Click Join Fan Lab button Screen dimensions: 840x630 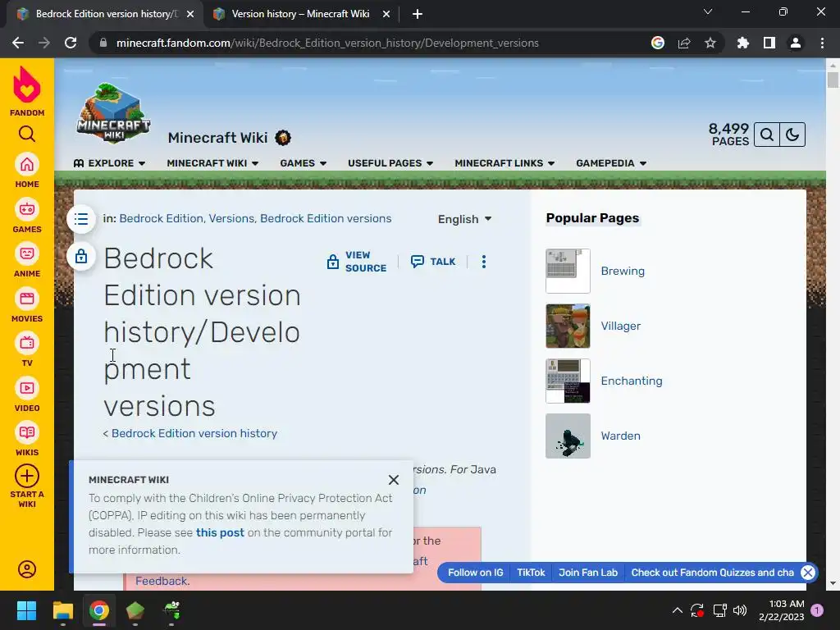click(588, 573)
